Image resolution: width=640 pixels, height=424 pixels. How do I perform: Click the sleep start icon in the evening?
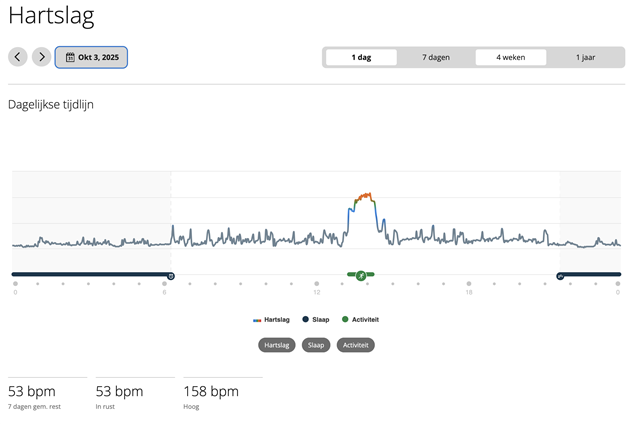(560, 274)
